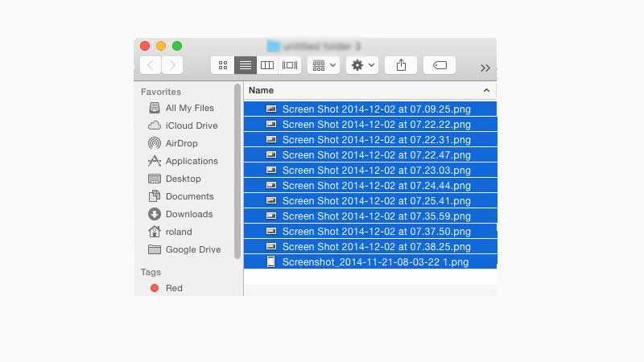Switch to Cover Flow view
Screen dimensions: 644x362
(x=290, y=65)
